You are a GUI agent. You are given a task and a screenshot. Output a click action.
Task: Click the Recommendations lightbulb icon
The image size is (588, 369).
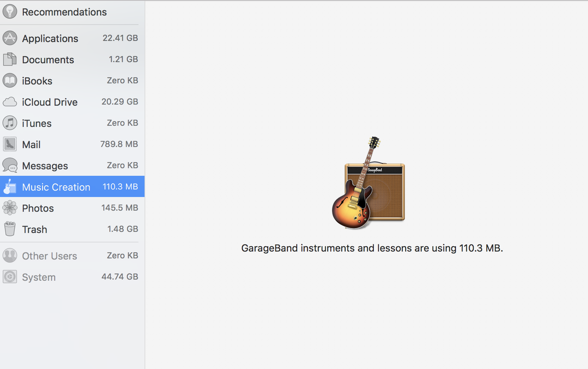pos(10,11)
